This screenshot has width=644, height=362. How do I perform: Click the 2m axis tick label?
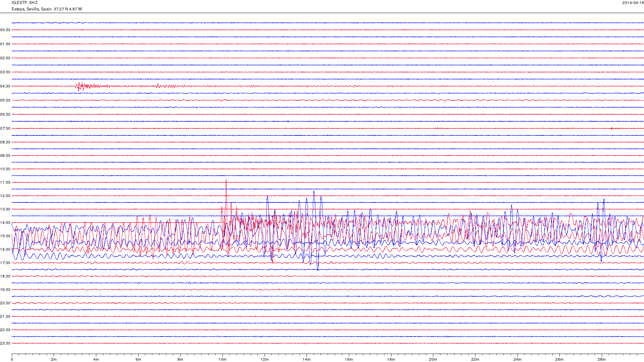(54, 359)
